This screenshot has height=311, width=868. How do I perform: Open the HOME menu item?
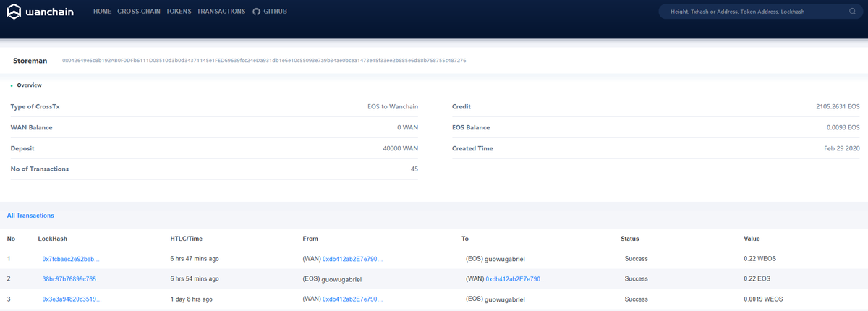(103, 12)
